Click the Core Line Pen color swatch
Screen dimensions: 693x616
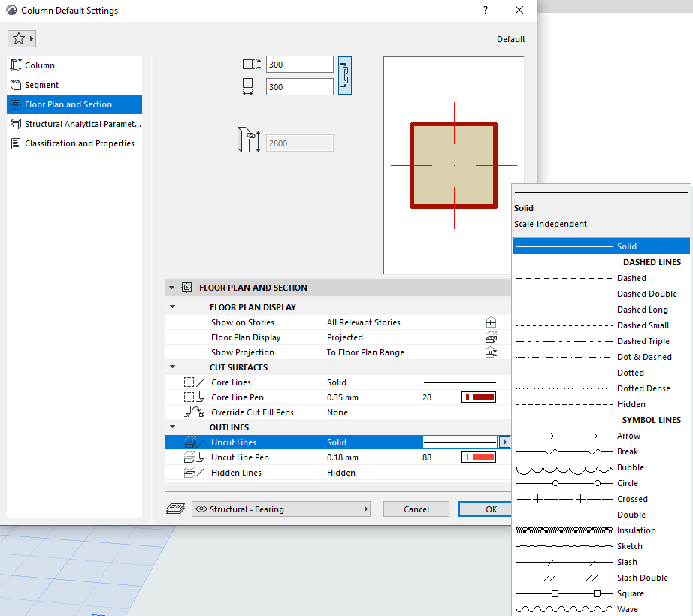pyautogui.click(x=478, y=397)
